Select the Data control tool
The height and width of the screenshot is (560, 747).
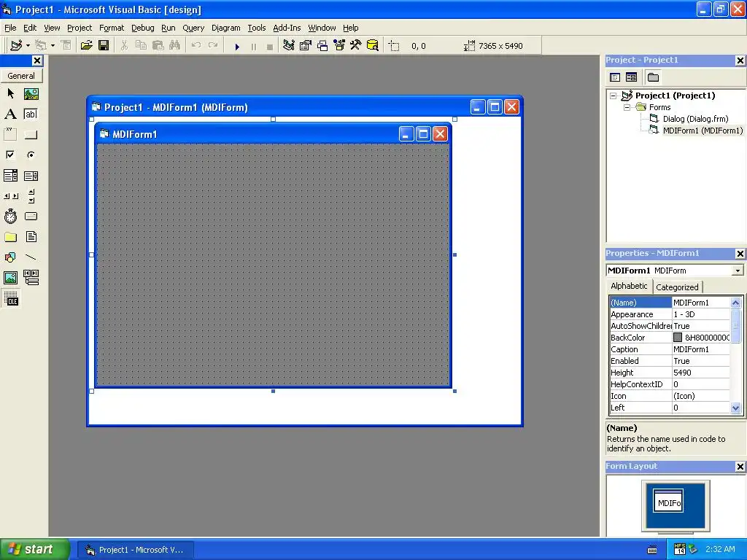31,278
